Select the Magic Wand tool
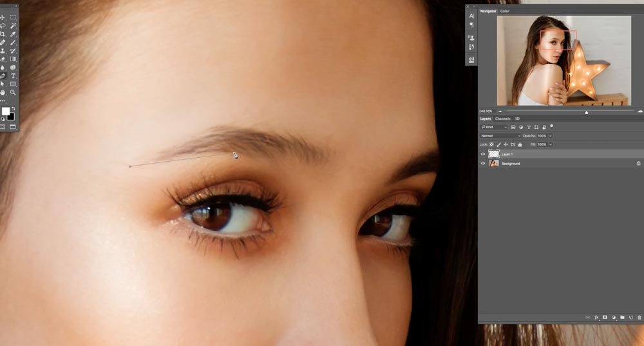The height and width of the screenshot is (346, 644). click(13, 26)
